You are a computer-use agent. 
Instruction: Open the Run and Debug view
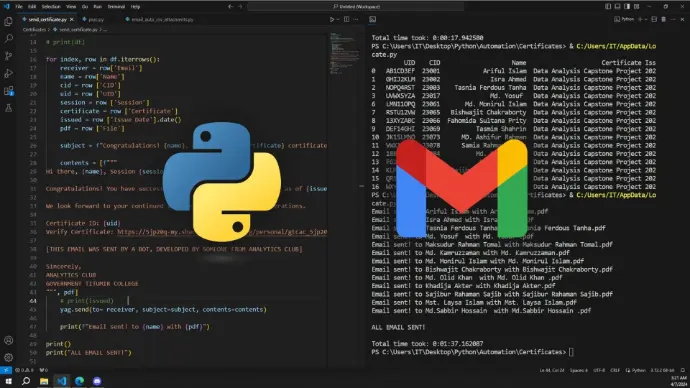coord(8,73)
